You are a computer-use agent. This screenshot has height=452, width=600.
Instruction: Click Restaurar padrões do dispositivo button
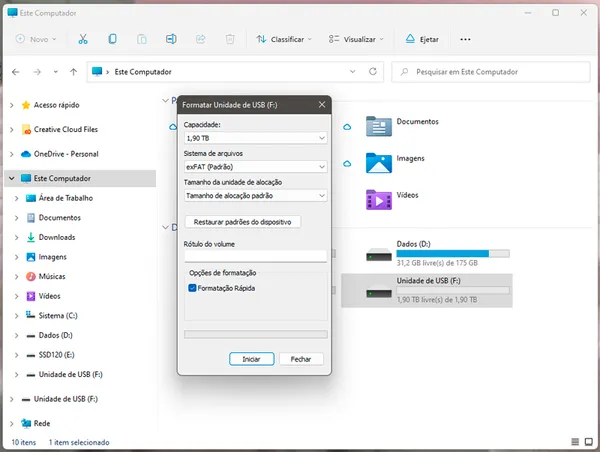pos(243,221)
